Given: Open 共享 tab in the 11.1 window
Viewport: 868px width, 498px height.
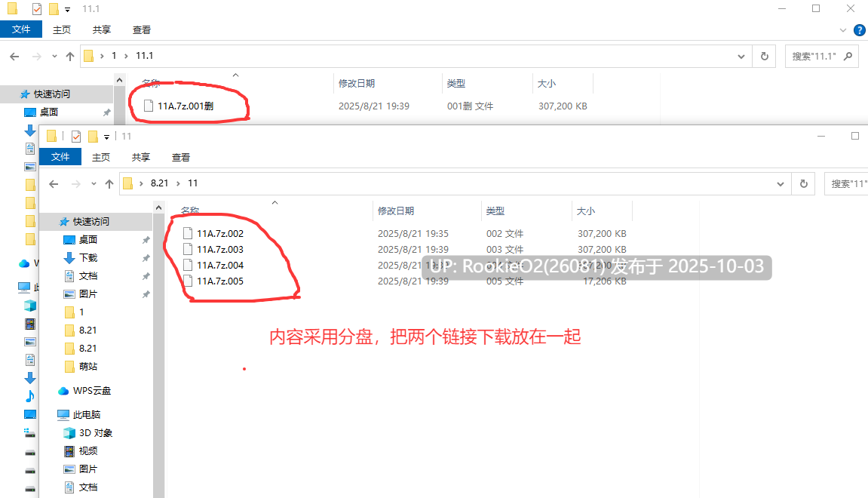Looking at the screenshot, I should [x=101, y=30].
